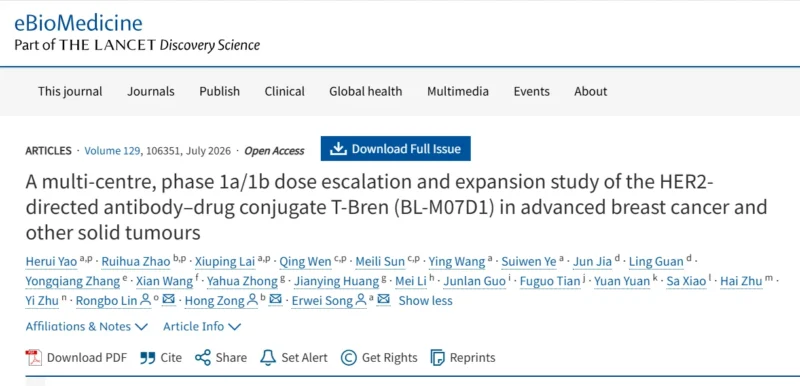The width and height of the screenshot is (800, 386).
Task: Click Erwei Song's email envelope icon
Action: coord(384,300)
